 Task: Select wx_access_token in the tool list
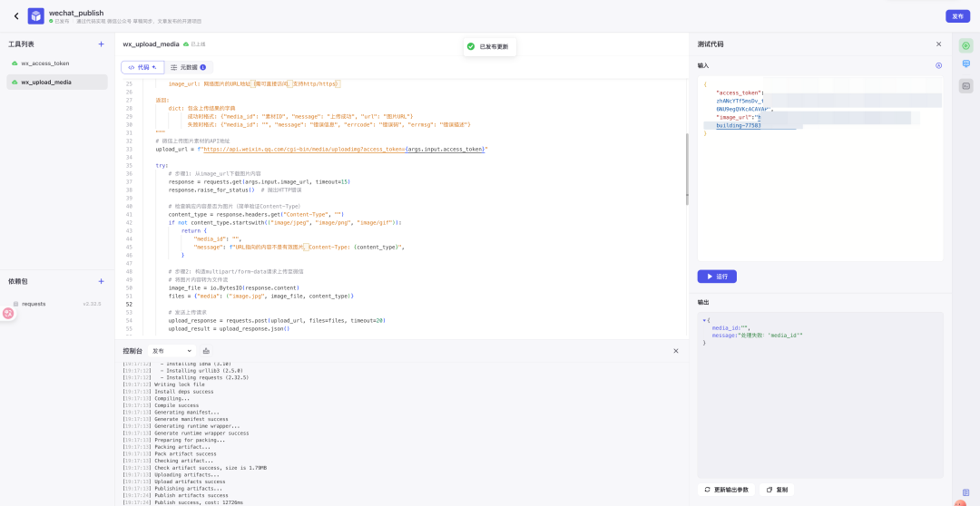(x=45, y=63)
